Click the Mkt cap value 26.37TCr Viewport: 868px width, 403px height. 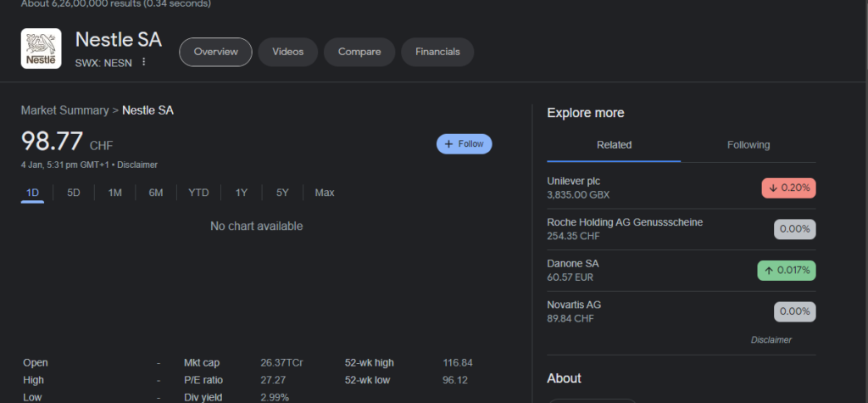point(281,363)
